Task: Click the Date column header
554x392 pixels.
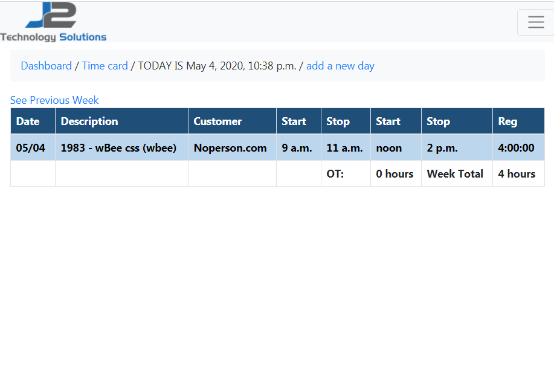Action: [33, 121]
